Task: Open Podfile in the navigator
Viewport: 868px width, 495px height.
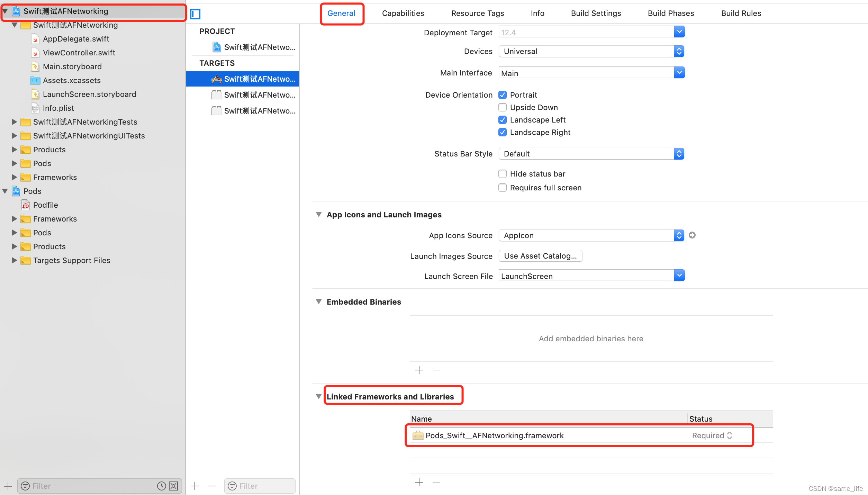Action: point(45,205)
